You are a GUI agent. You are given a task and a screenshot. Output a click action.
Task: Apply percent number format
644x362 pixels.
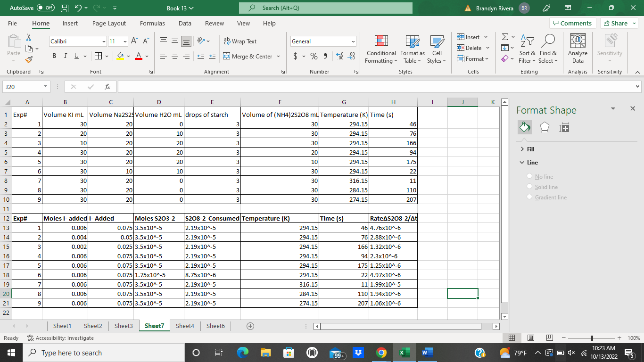pos(313,56)
